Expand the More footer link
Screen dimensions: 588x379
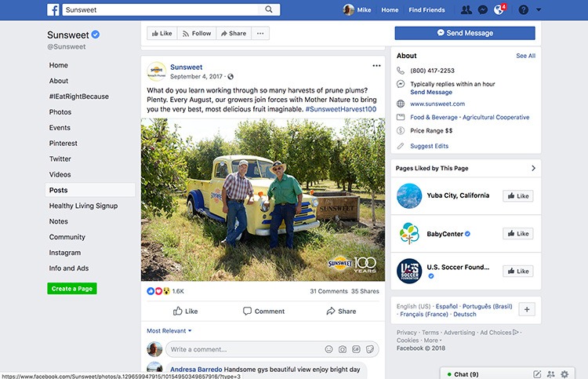coord(433,341)
